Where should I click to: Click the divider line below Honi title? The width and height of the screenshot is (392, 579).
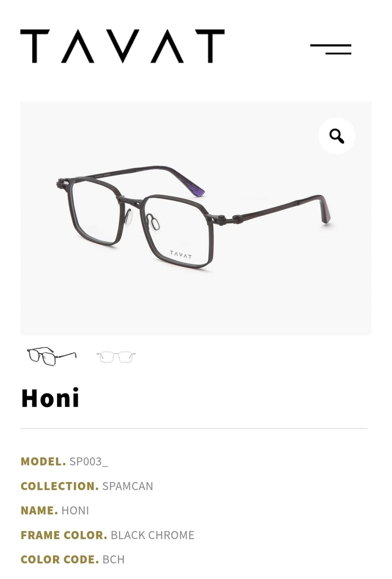pos(194,428)
